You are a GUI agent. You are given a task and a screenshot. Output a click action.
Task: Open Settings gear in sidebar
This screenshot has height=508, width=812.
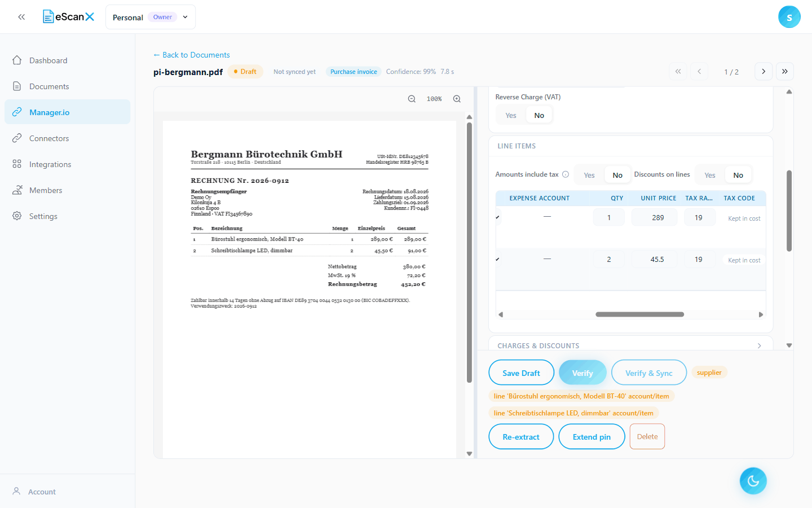(x=17, y=216)
